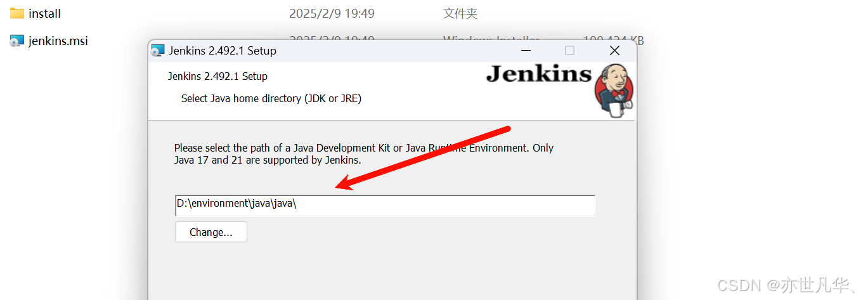Click the disabled maximize button of Setup
Screen dimensions: 868x300
coord(569,51)
